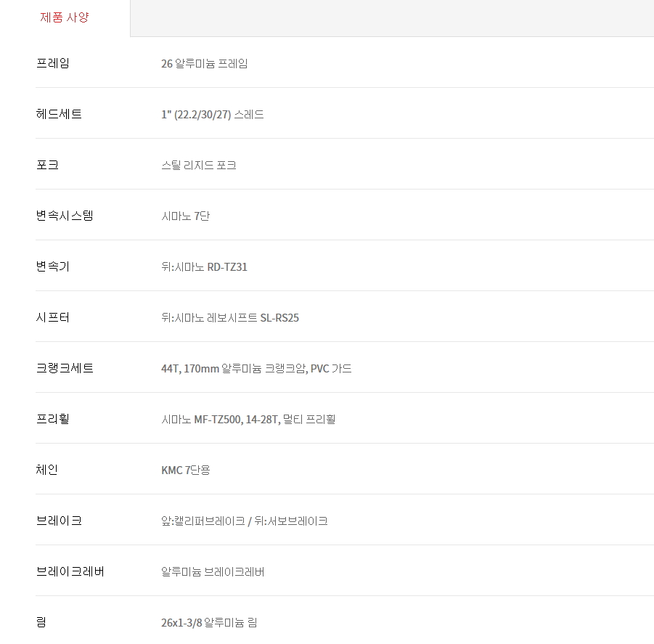
Task: Select the 스틸 리지드 포크 text
Action: (x=198, y=166)
